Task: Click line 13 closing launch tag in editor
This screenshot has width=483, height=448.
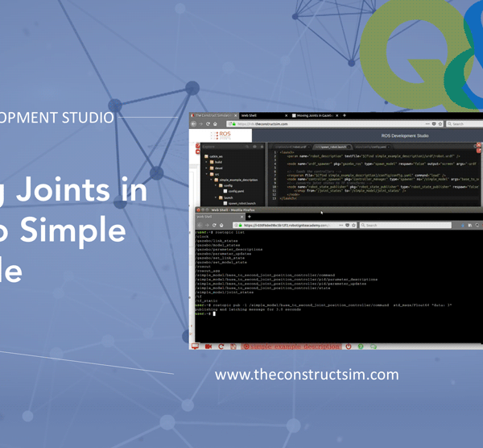Action: click(288, 198)
